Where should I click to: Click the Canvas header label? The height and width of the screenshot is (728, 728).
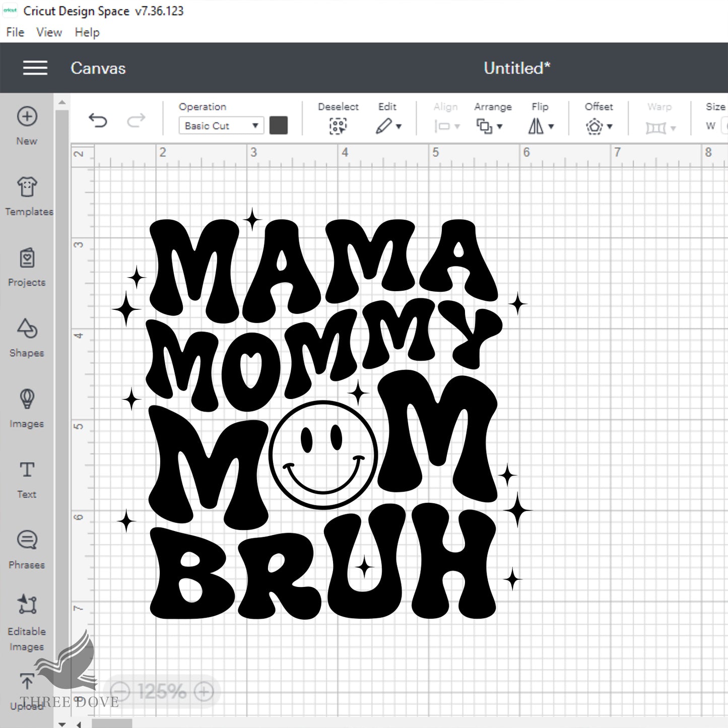[x=98, y=68]
